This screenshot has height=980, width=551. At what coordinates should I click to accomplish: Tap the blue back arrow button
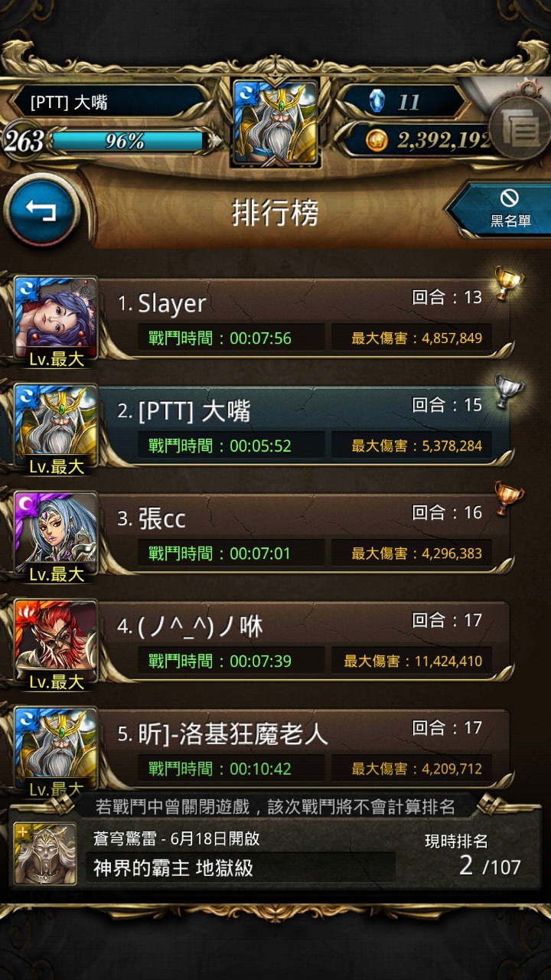41,210
